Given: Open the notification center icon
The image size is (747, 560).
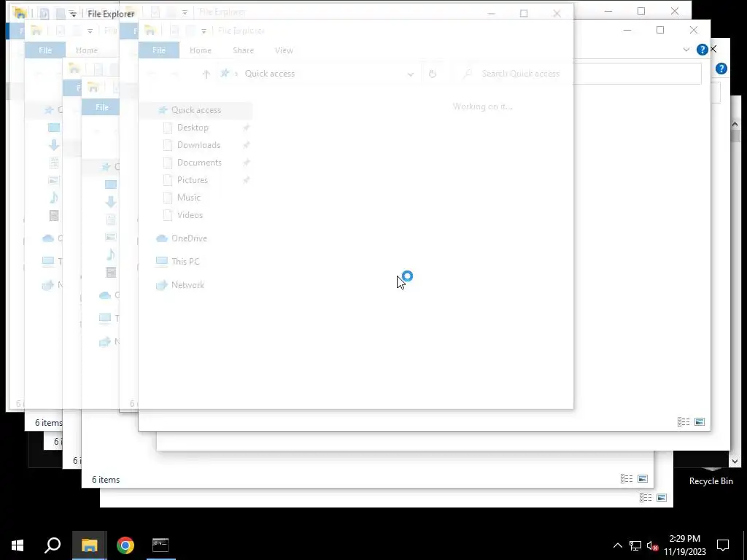Looking at the screenshot, I should click(723, 545).
